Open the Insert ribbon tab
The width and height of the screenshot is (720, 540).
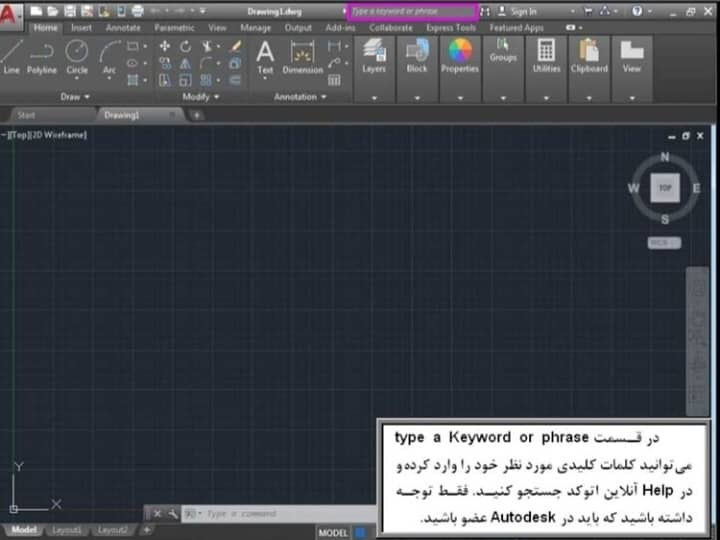[x=81, y=28]
